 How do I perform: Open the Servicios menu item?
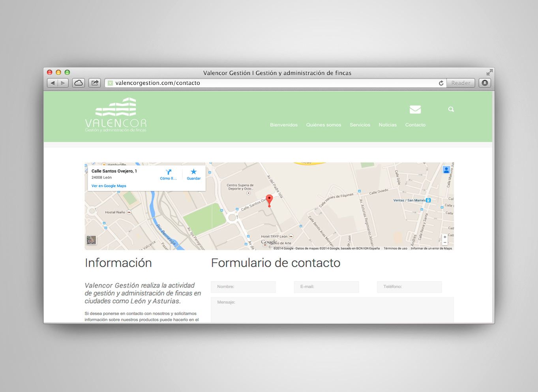point(360,125)
